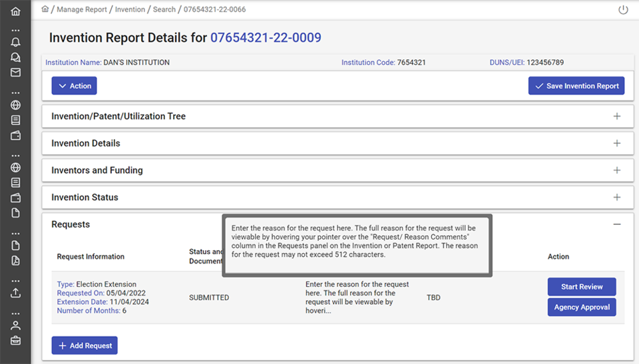
Task: Expand the Inventors and Funding section
Action: pos(616,170)
